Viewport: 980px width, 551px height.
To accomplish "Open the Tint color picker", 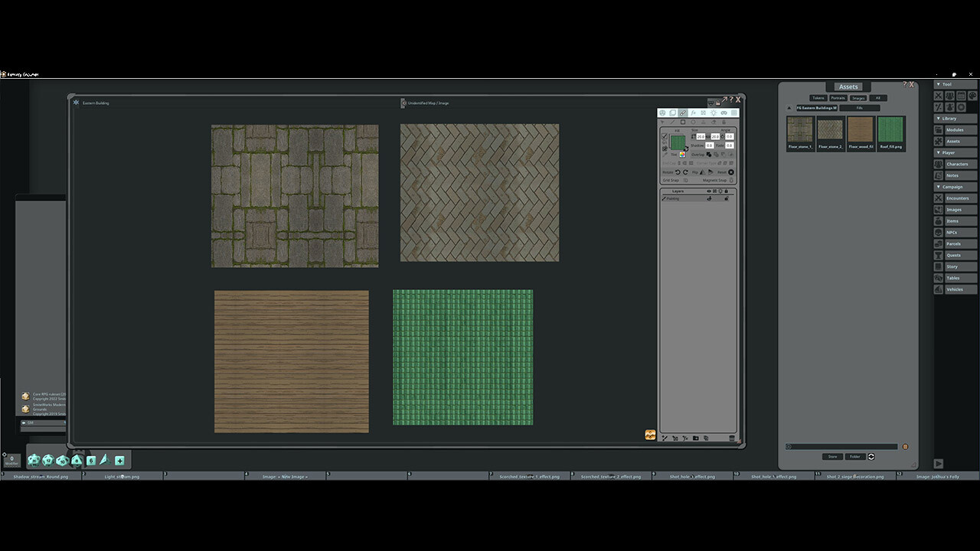I will pos(681,155).
